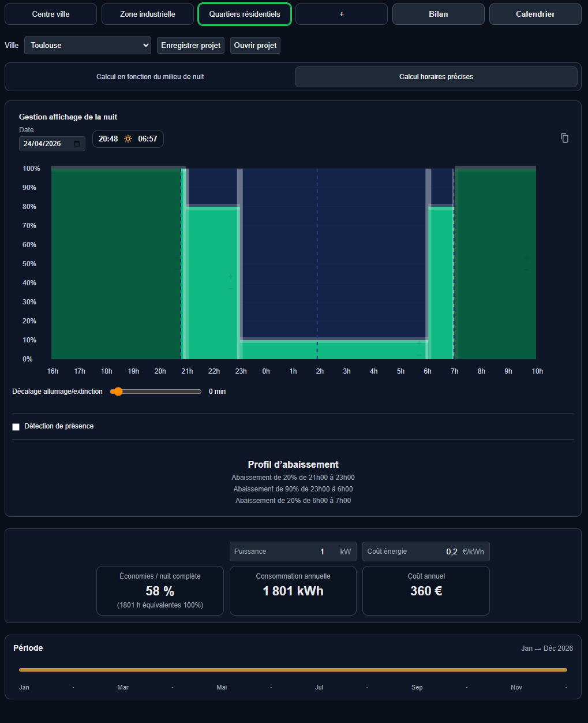The width and height of the screenshot is (588, 723).
Task: Switch to Calcul en fonction du milieu de nuit
Action: 150,77
